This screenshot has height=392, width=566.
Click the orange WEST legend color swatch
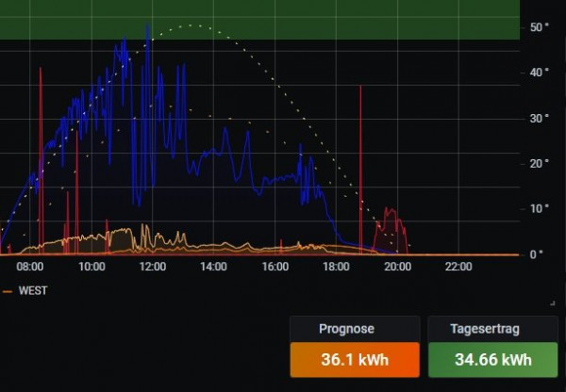[8, 291]
